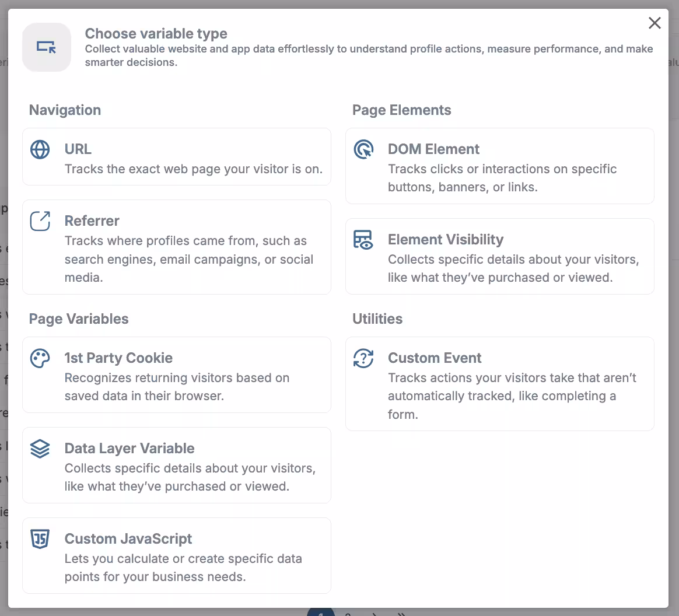
Task: Click the JS shield icon for Custom JavaScript
Action: coord(40,539)
